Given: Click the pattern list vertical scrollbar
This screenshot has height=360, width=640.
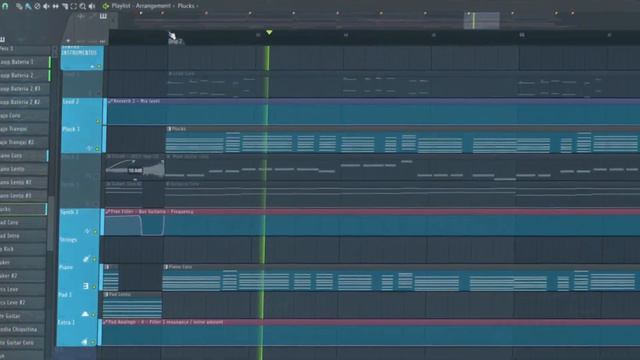Looking at the screenshot, I should pyautogui.click(x=50, y=223).
